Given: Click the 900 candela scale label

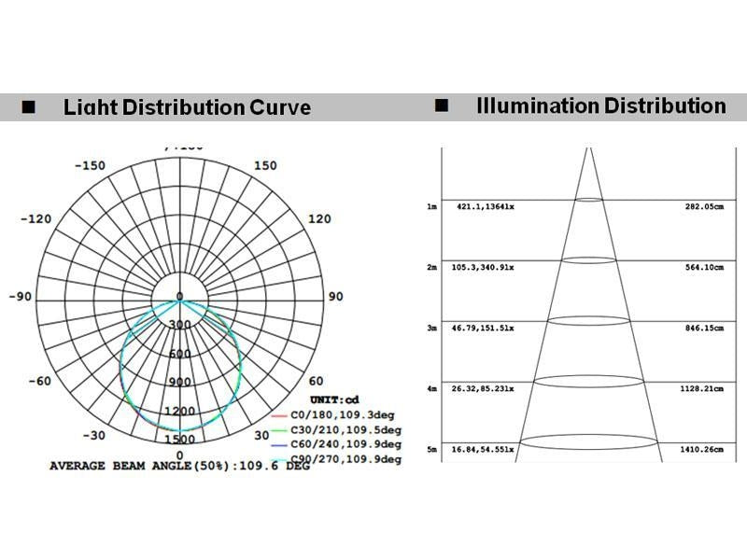Looking at the screenshot, I should 179,383.
